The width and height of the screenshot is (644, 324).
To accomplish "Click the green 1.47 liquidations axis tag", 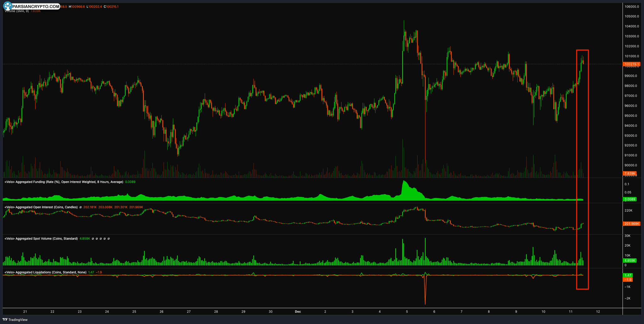I will (628, 275).
